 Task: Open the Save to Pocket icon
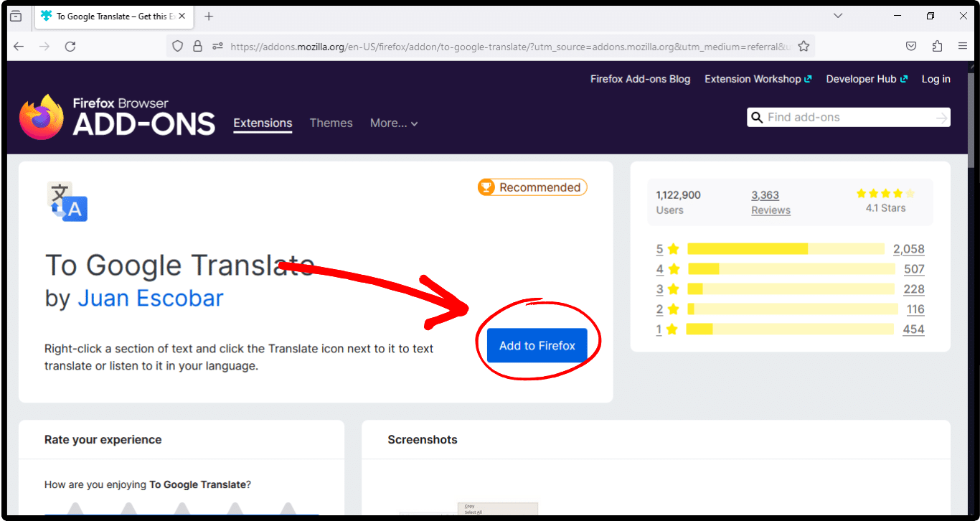pyautogui.click(x=911, y=46)
